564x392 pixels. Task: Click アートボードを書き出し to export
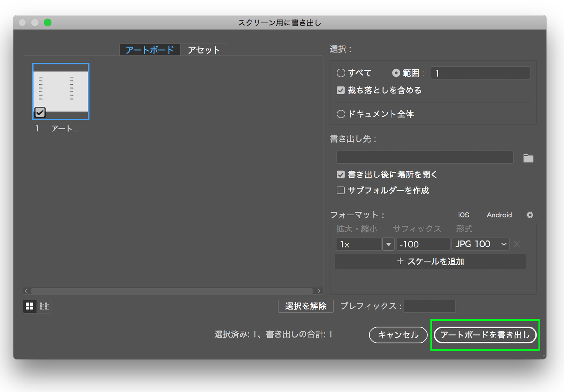click(x=485, y=335)
